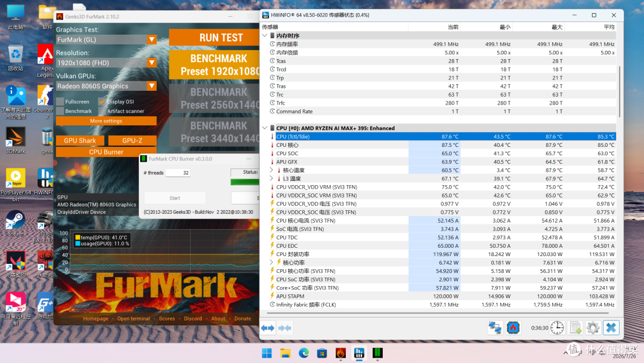This screenshot has width=644, height=363.
Task: Open the photo info 了解有关此图片的信息 icon
Action: pyautogui.click(x=16, y=103)
